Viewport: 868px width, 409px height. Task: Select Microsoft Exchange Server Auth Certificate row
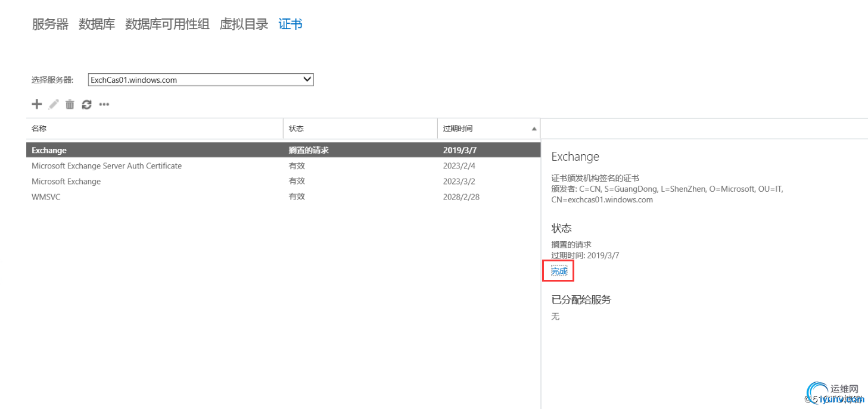(x=283, y=166)
